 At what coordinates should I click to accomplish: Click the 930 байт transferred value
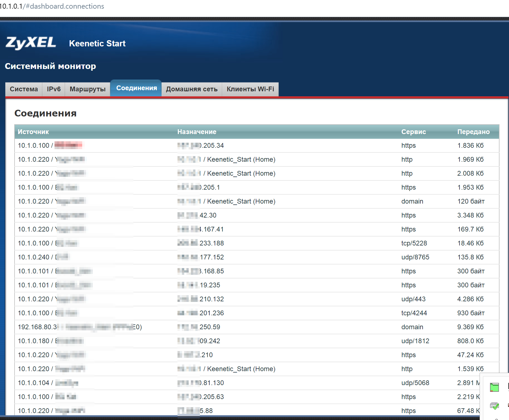click(471, 313)
